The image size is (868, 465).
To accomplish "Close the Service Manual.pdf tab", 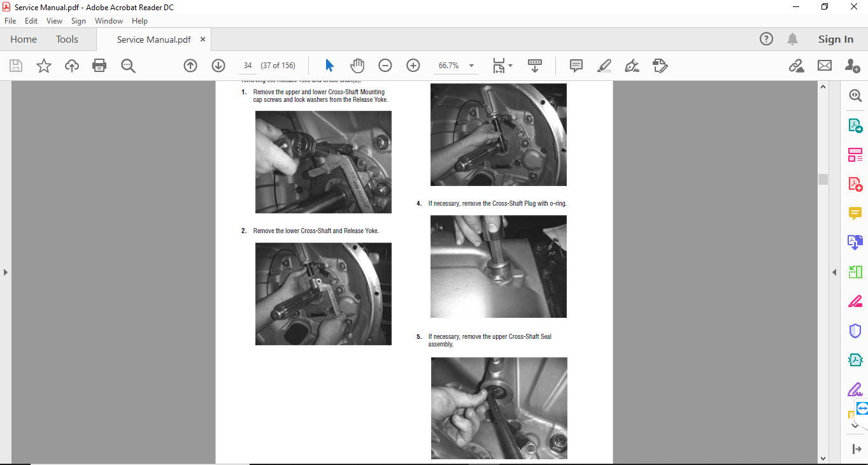I will tap(203, 39).
